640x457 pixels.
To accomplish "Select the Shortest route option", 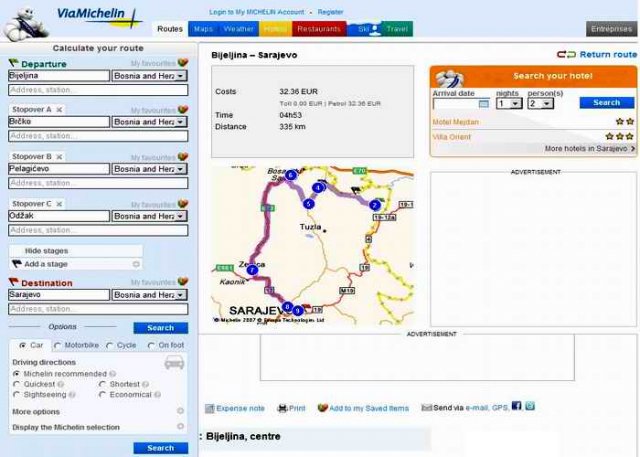I will tap(102, 384).
